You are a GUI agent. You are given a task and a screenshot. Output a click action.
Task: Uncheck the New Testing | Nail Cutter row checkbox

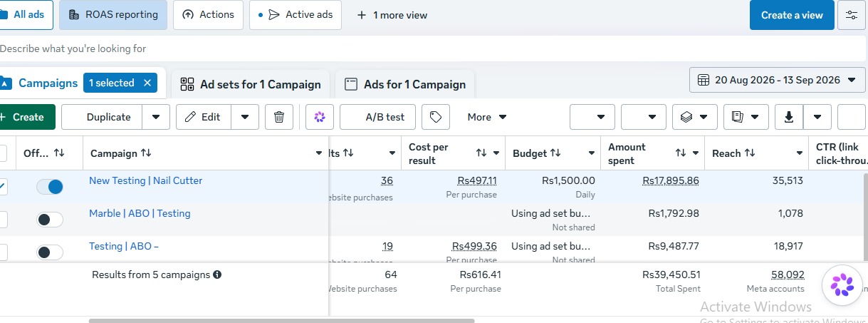pos(3,187)
